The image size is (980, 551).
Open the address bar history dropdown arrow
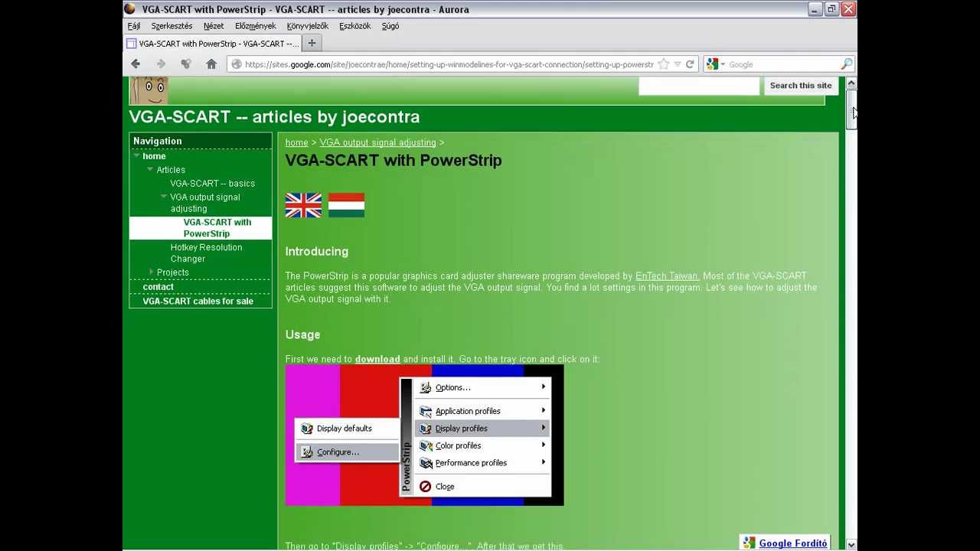point(677,64)
